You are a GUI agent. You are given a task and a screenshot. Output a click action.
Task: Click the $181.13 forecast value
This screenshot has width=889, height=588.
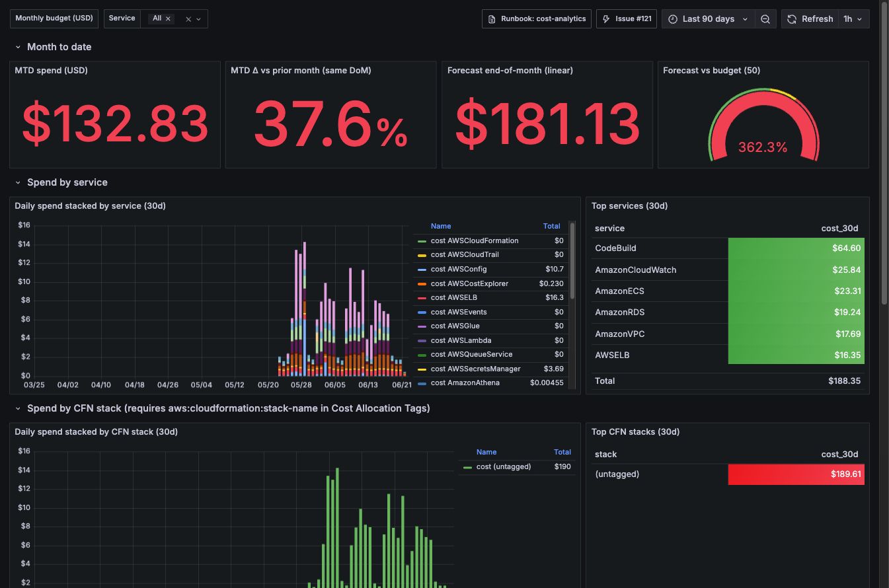547,124
